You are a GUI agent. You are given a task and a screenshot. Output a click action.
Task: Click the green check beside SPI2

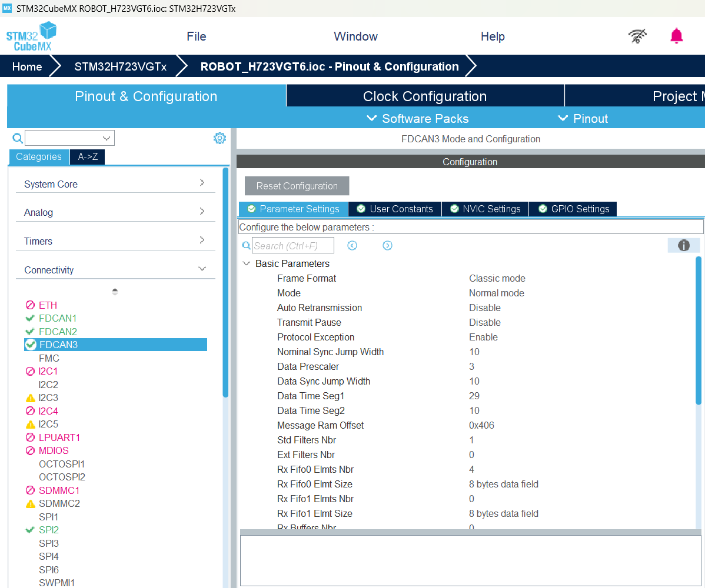30,530
